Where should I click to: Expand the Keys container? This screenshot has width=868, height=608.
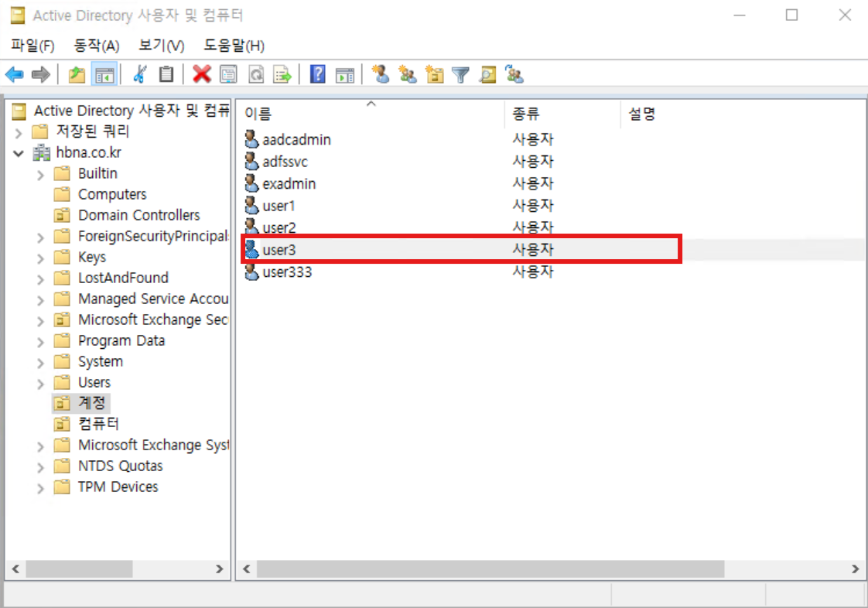tap(40, 258)
